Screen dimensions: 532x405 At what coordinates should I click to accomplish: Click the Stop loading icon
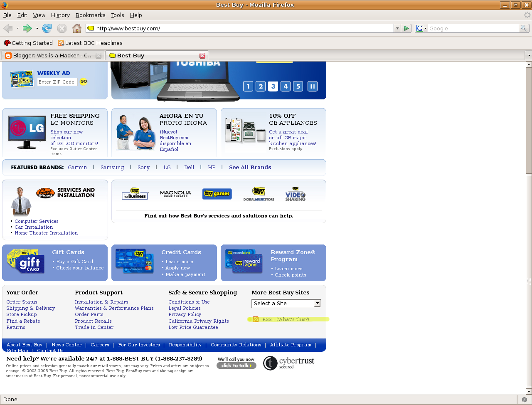tap(62, 28)
